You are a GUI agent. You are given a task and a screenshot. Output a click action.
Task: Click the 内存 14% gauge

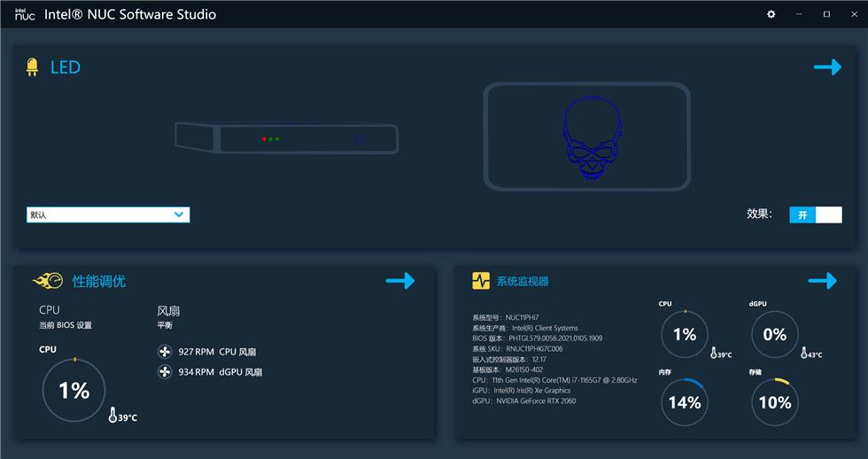click(685, 402)
